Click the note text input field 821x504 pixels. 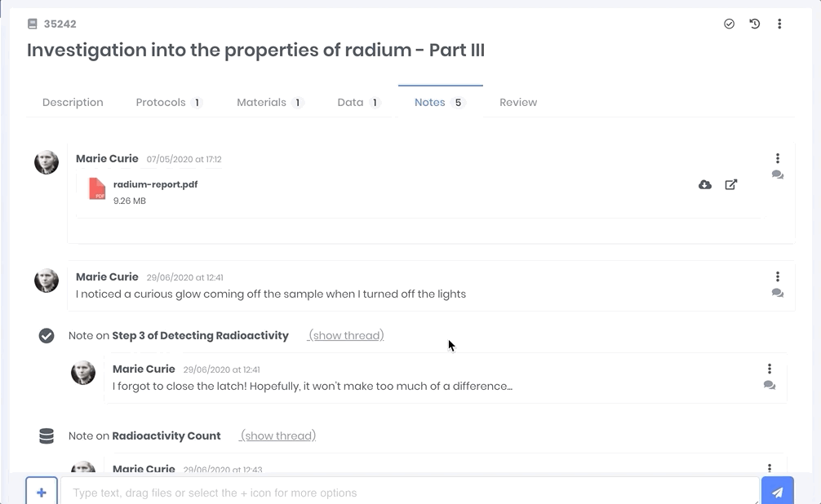408,493
